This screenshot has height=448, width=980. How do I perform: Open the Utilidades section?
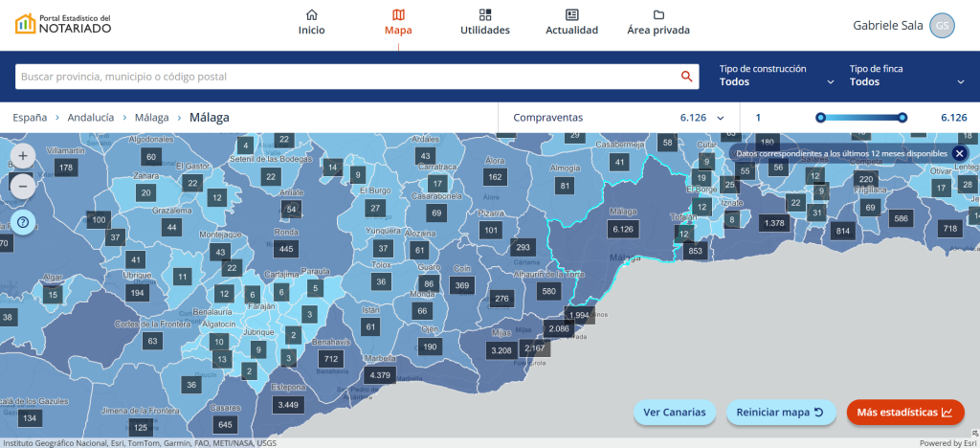click(x=485, y=22)
